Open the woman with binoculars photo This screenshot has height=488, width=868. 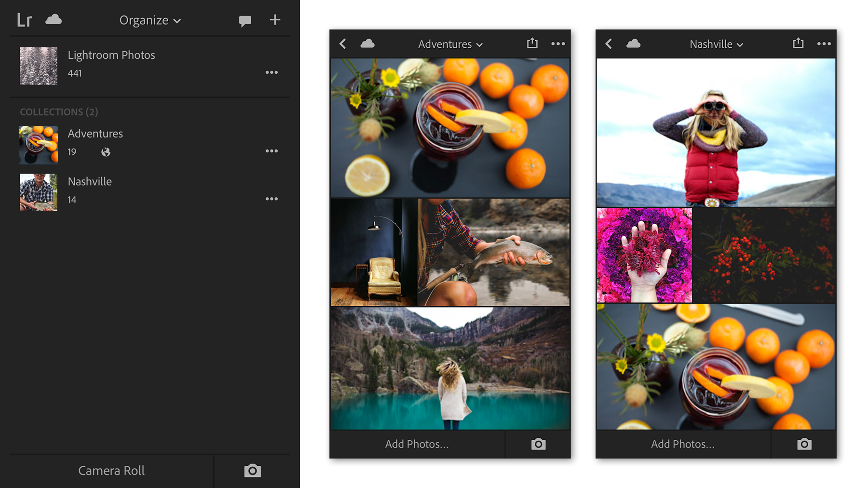[x=716, y=133]
